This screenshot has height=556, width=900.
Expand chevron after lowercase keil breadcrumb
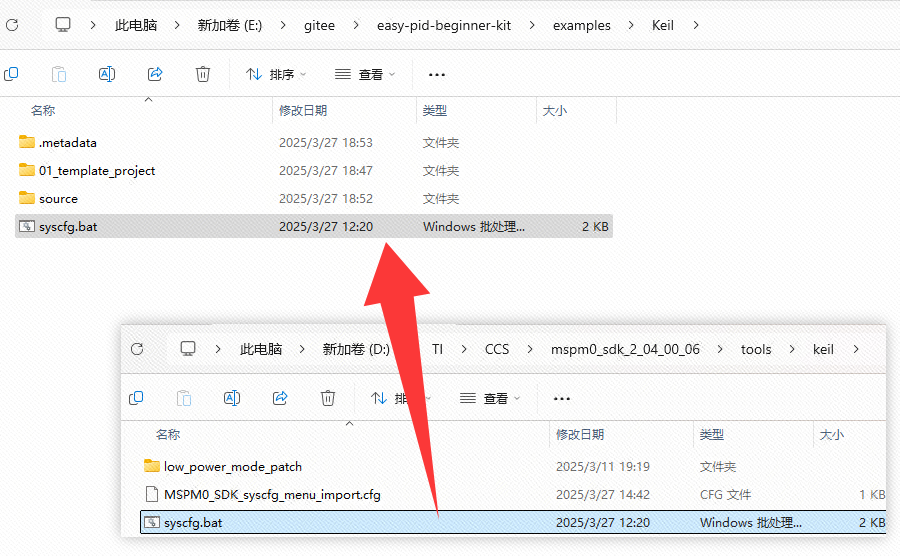pyautogui.click(x=856, y=349)
